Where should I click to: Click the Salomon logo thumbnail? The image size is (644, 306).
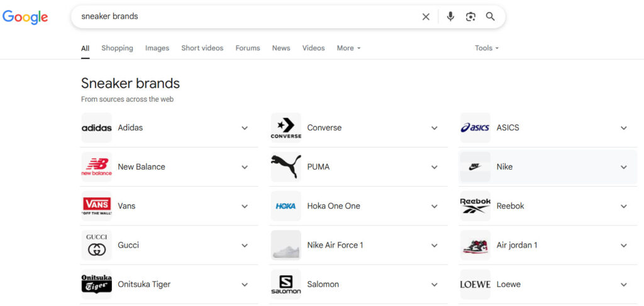coord(286,284)
